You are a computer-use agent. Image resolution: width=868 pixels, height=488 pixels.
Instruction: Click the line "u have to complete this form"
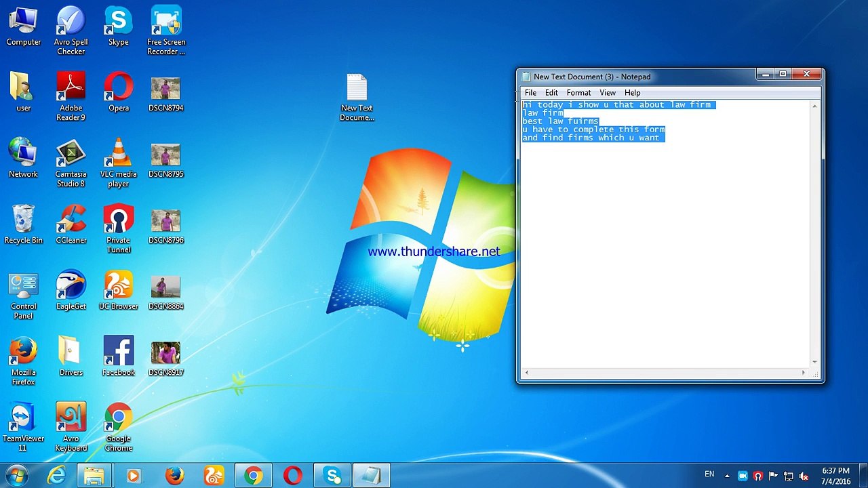593,129
